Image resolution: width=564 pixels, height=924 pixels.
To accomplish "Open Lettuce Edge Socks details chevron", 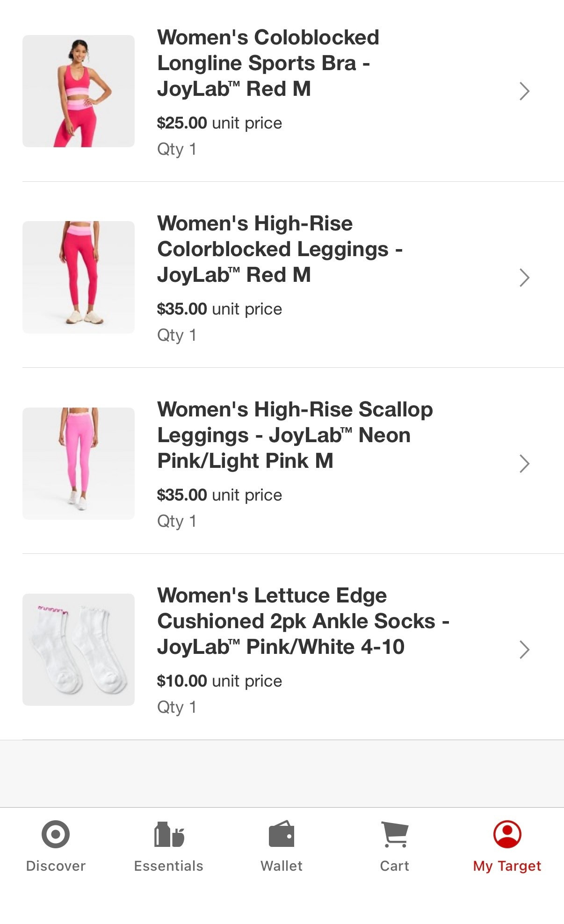I will 524,650.
